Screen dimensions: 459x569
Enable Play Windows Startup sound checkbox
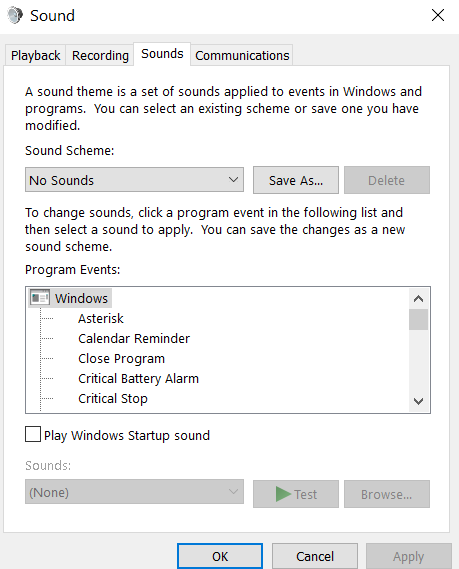tap(33, 434)
